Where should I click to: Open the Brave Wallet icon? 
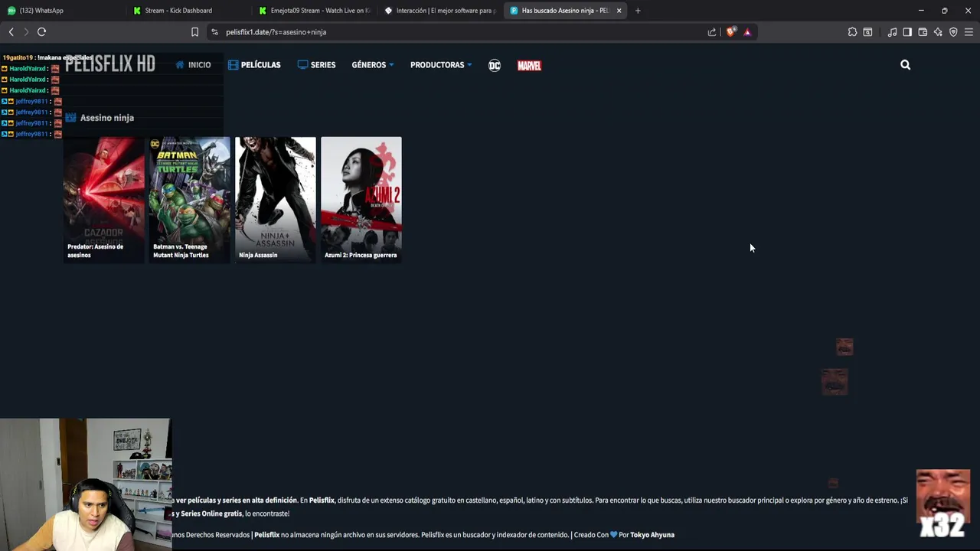(923, 32)
